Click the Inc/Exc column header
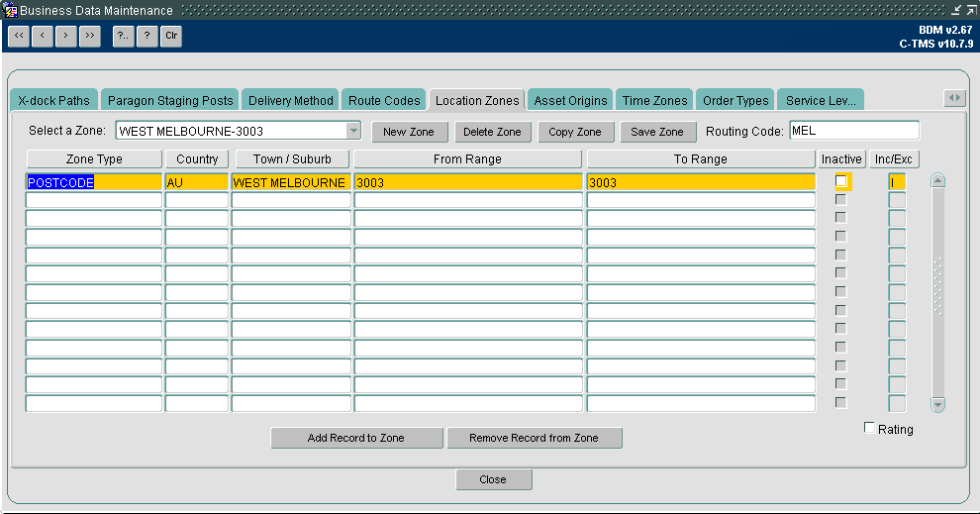Image resolution: width=980 pixels, height=514 pixels. tap(894, 159)
